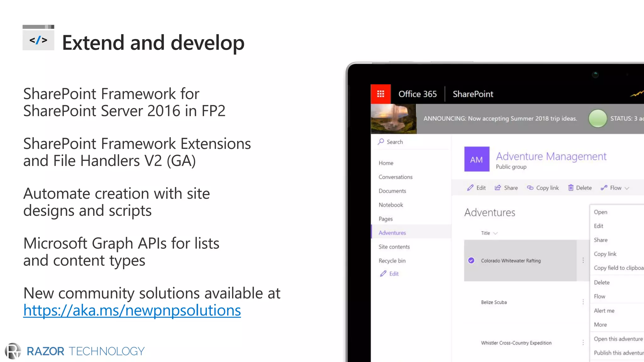Image resolution: width=644 pixels, height=362 pixels.
Task: Open Conversations in site navigation
Action: [x=396, y=177]
